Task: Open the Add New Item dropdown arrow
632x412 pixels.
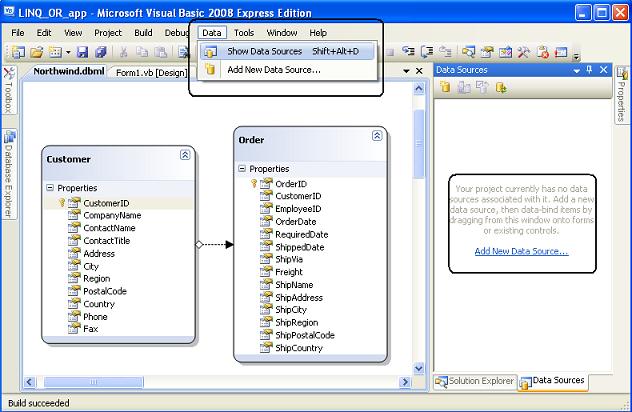Action: (68, 52)
